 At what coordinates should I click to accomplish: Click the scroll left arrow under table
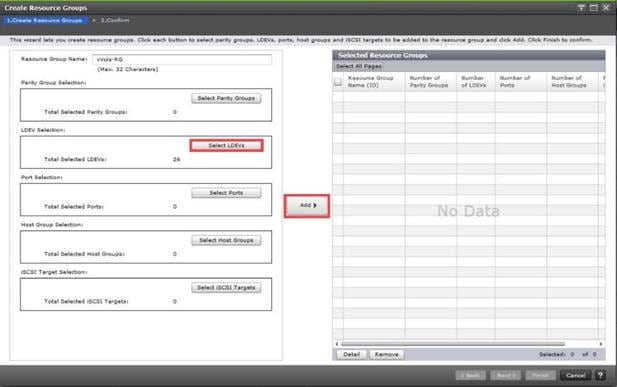point(337,344)
